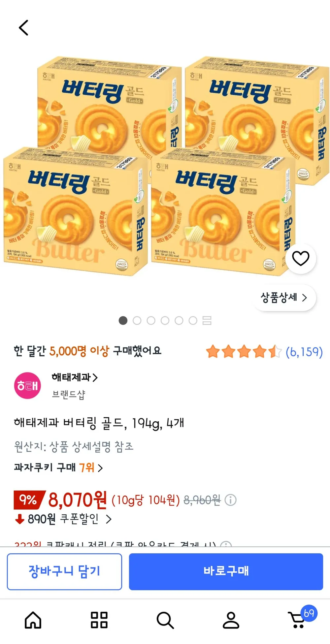This screenshot has height=644, width=330.
Task: Click 바로구매 button
Action: click(x=226, y=571)
